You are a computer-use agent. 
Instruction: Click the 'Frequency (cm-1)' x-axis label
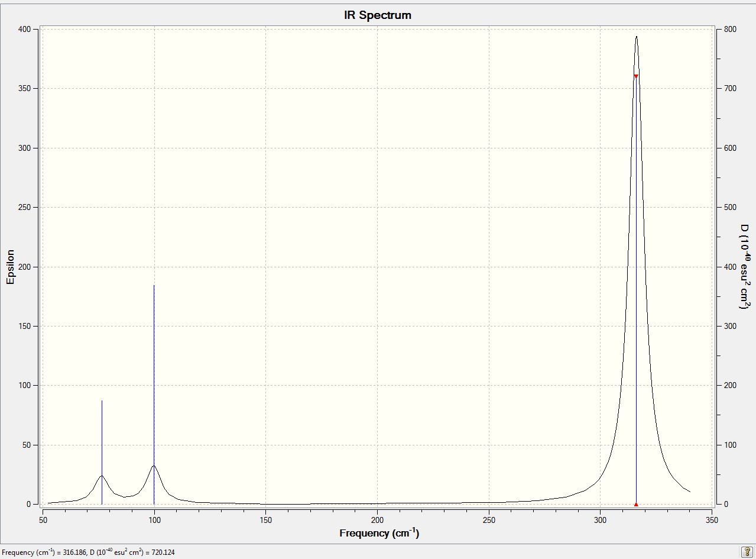pos(379,533)
